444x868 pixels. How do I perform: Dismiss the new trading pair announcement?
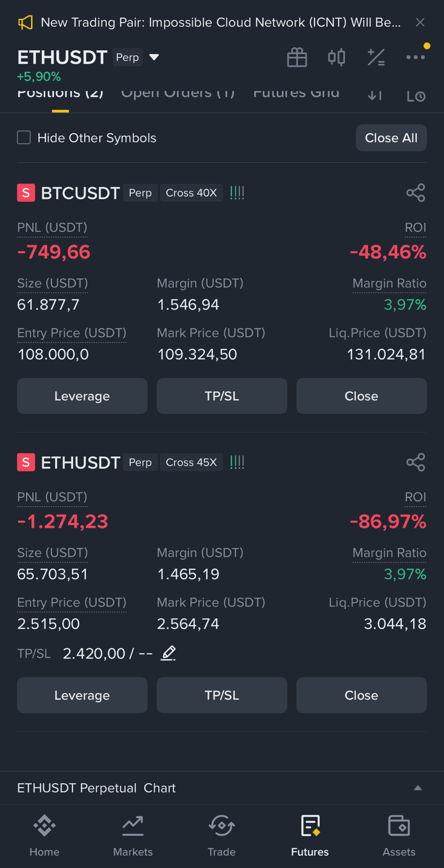coord(420,23)
